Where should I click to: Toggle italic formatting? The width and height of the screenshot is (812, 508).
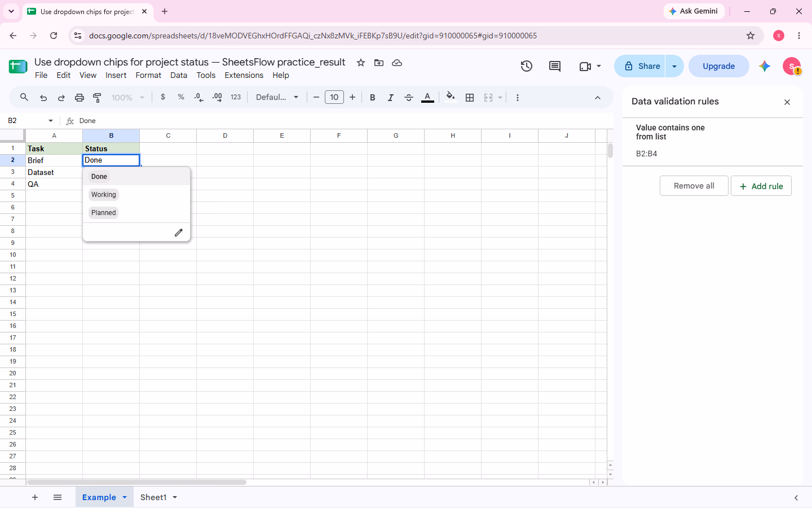[390, 97]
